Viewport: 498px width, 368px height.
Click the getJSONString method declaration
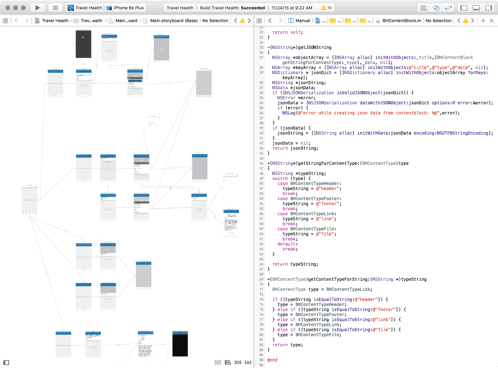point(299,47)
